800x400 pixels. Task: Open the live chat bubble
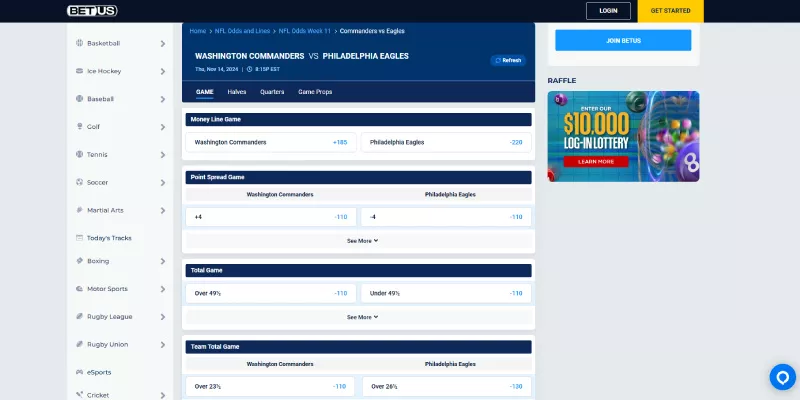(x=783, y=377)
